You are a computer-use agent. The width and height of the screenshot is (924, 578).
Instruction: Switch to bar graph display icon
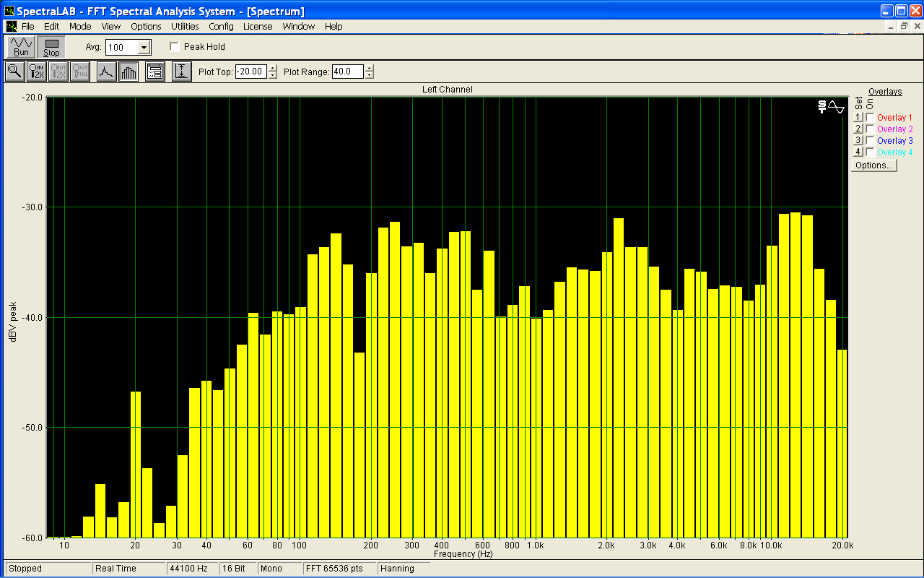tap(128, 72)
